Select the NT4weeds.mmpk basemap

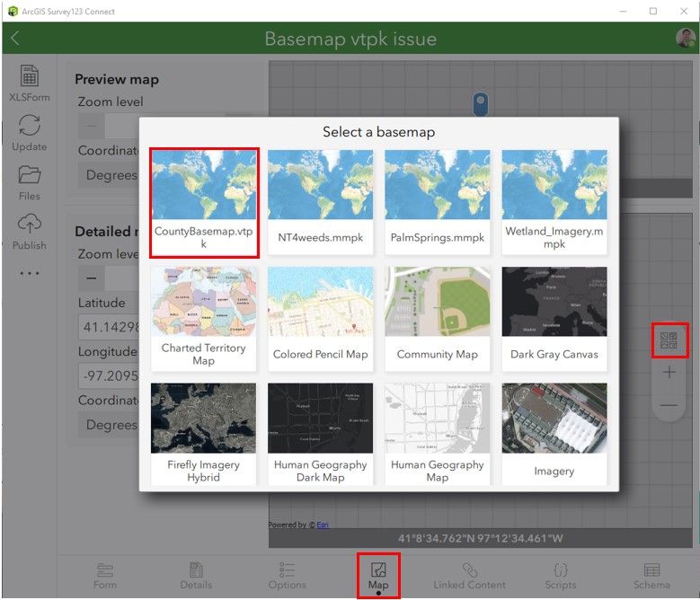tap(320, 202)
